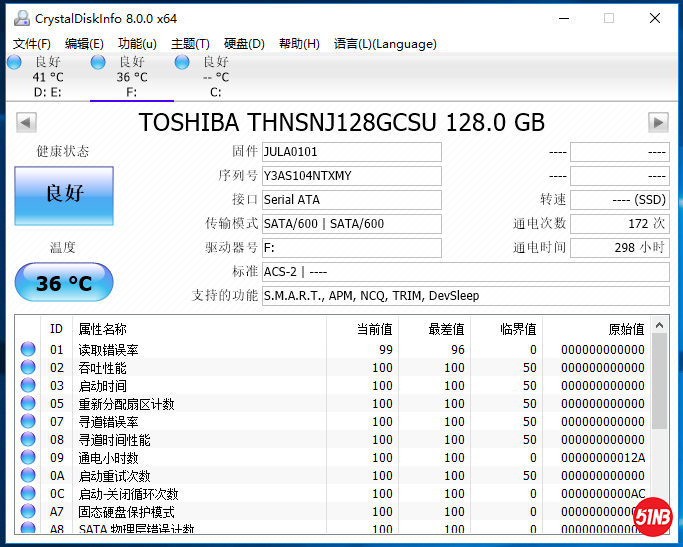The width and height of the screenshot is (683, 547).
Task: Click the firmware field JULA0101
Action: tap(350, 152)
